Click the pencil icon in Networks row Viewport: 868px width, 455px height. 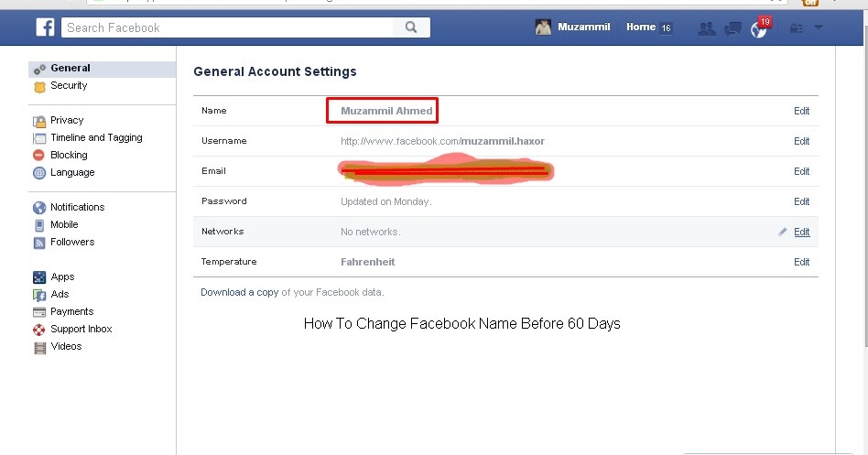point(782,232)
